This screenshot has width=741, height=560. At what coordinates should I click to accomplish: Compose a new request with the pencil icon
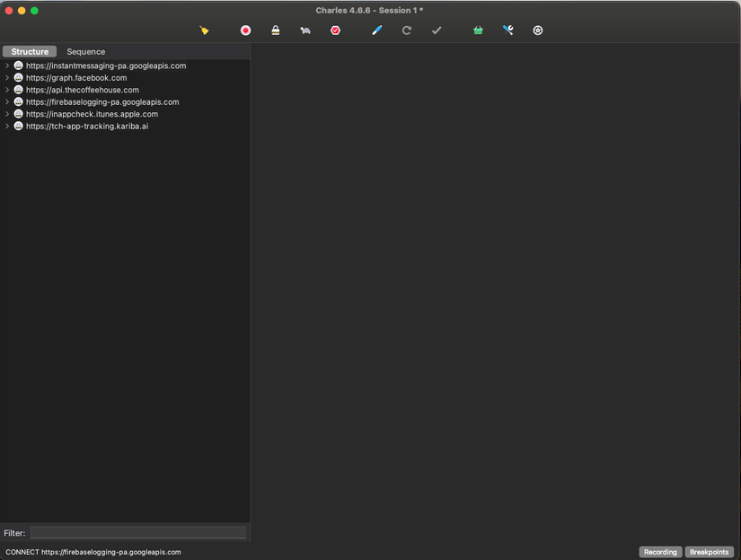pyautogui.click(x=376, y=30)
